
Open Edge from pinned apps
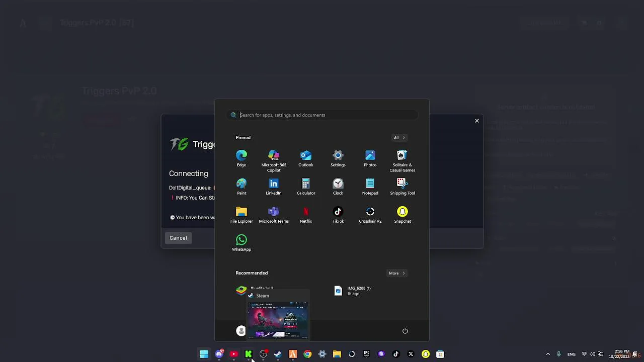[242, 158]
